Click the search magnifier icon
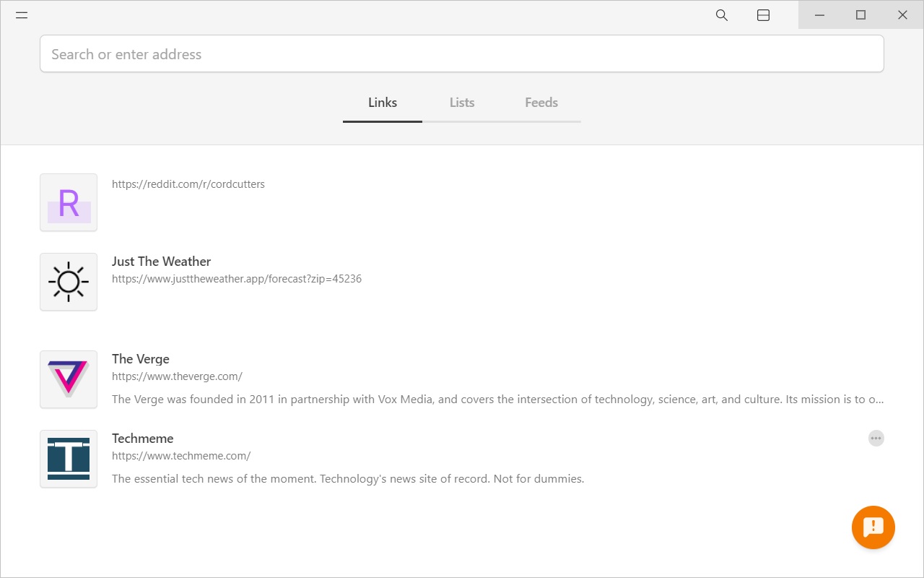Screen dimensions: 924x578 [x=721, y=15]
